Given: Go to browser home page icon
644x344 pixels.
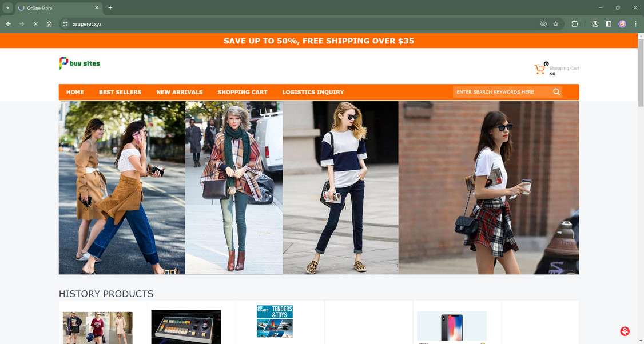Looking at the screenshot, I should click(x=49, y=24).
